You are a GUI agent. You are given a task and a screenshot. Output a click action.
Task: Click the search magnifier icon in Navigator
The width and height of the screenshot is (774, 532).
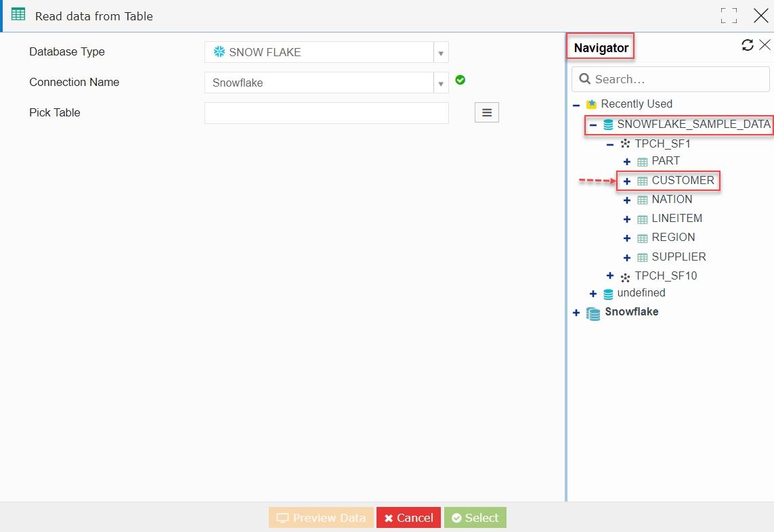(x=584, y=79)
